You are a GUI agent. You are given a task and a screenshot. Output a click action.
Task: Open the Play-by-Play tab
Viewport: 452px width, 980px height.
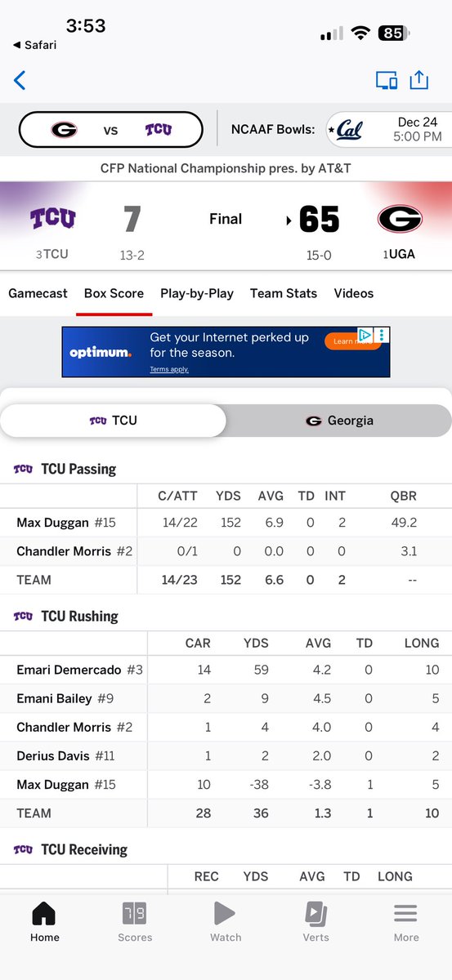tap(197, 293)
